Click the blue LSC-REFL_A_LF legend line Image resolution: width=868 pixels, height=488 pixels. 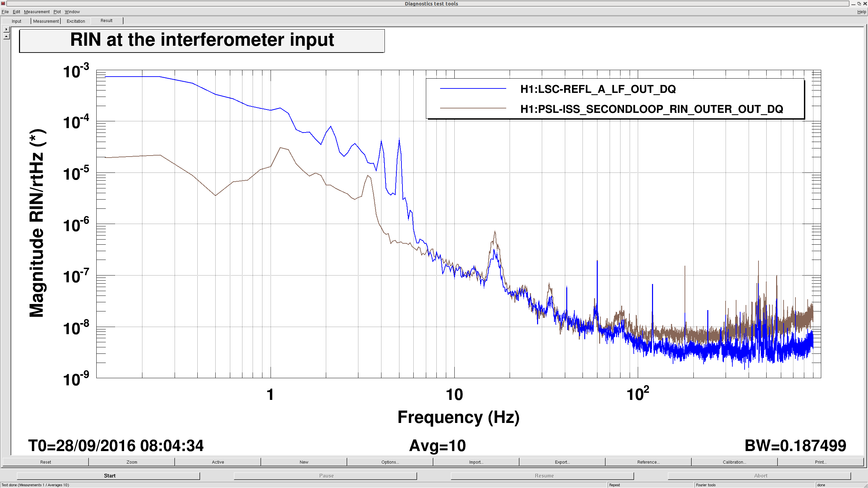pyautogui.click(x=473, y=89)
